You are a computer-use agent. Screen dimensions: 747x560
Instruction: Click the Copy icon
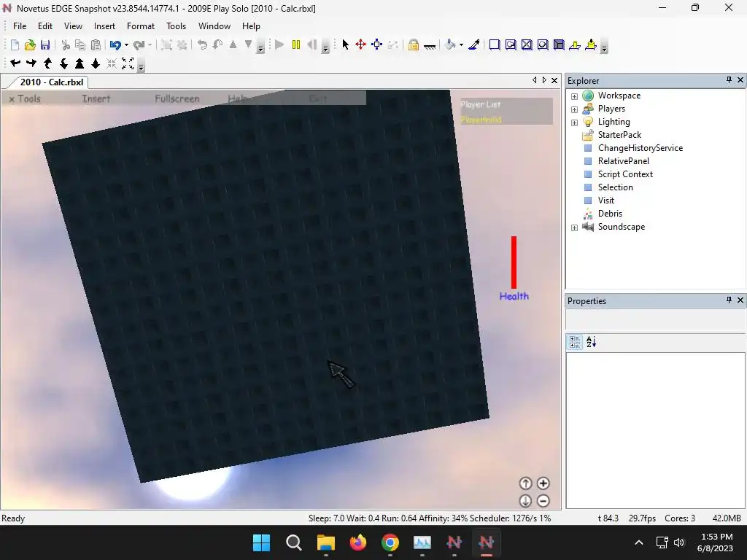80,44
